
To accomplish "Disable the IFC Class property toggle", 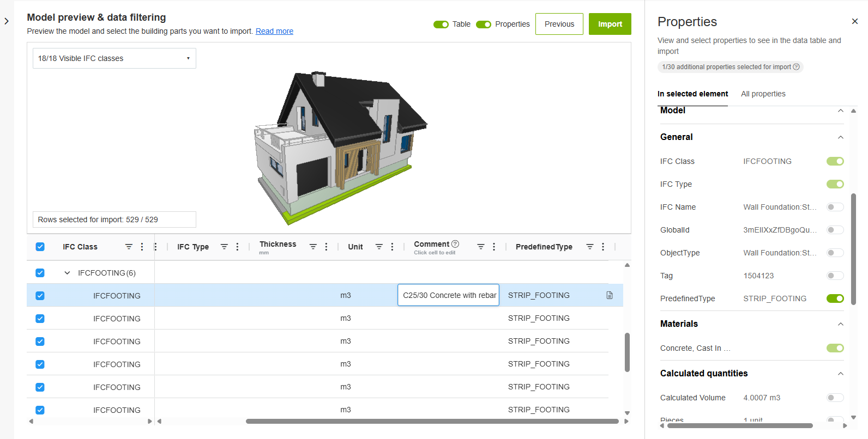I will click(835, 161).
